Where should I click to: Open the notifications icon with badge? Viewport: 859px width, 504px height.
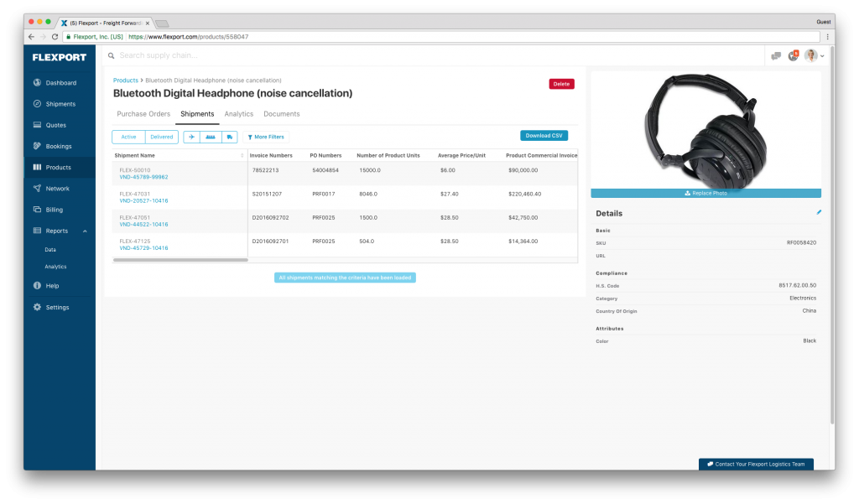pyautogui.click(x=794, y=55)
